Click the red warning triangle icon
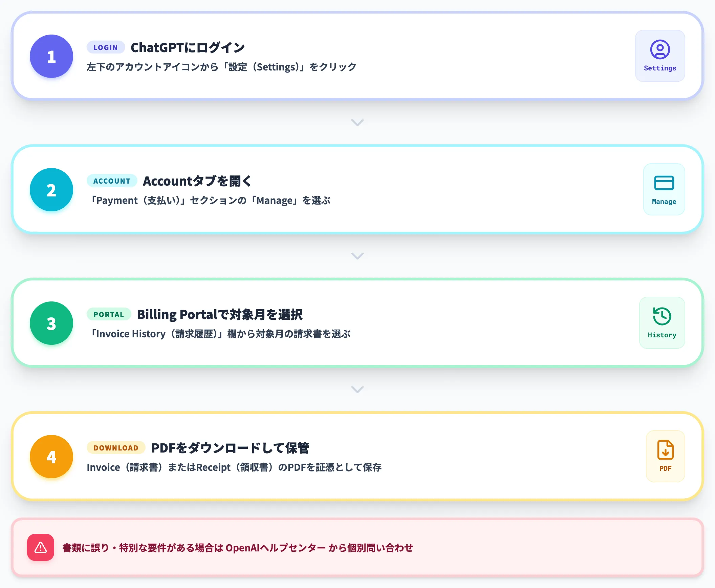Screen dimensions: 715x588 (x=41, y=547)
